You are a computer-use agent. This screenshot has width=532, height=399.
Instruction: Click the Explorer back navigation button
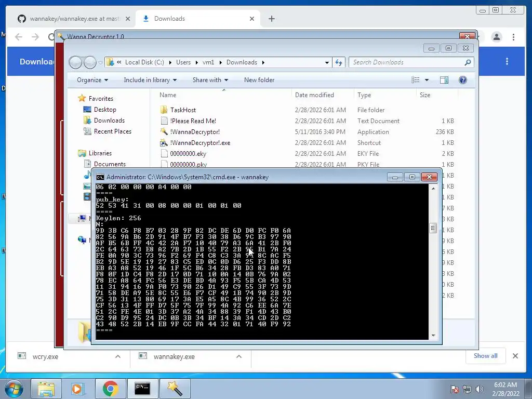pos(75,62)
